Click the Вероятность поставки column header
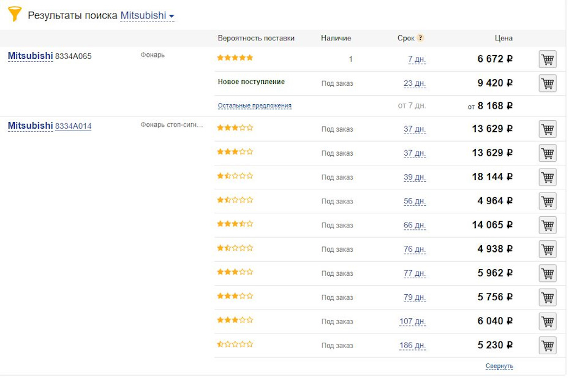Image resolution: width=588 pixels, height=380 pixels. tap(256, 38)
